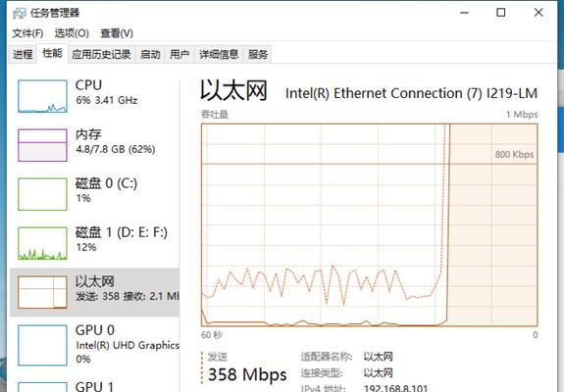
Task: Switch to the 启动 tab
Action: coord(150,55)
